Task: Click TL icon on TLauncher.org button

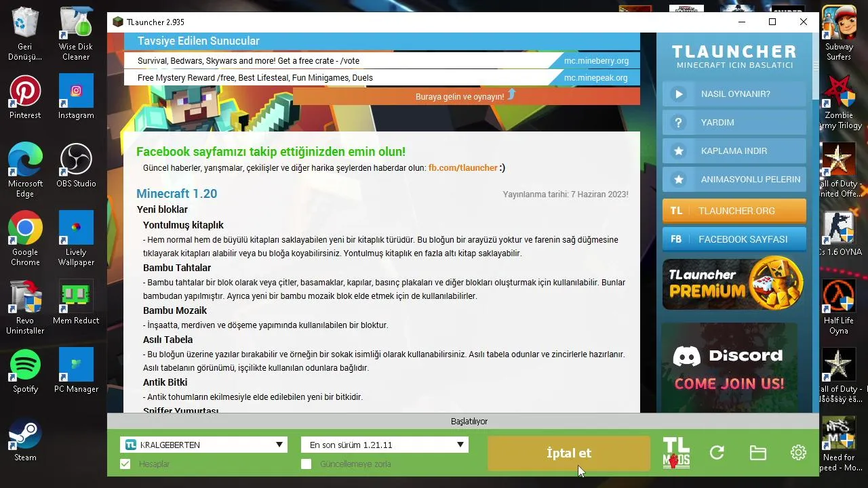Action: 676,211
